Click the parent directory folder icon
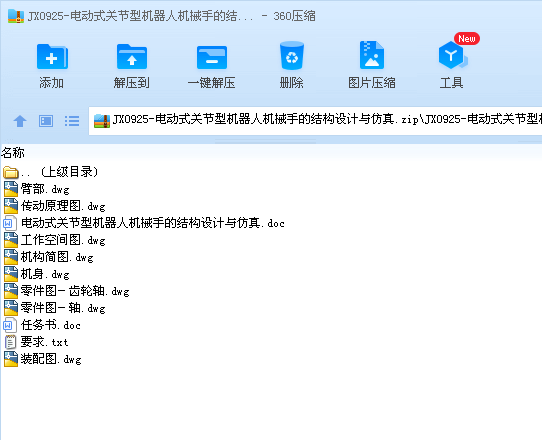This screenshot has height=440, width=542. pos(10,172)
